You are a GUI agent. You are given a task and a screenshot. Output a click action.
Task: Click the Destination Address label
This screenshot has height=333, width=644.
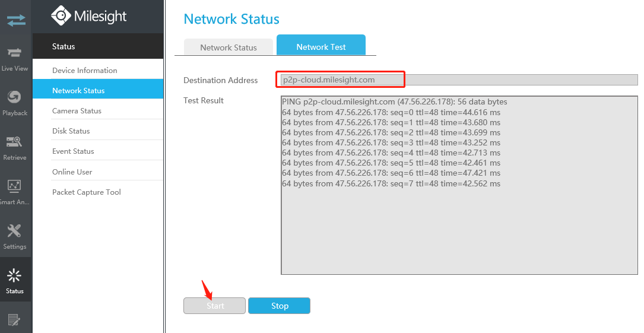tap(221, 81)
